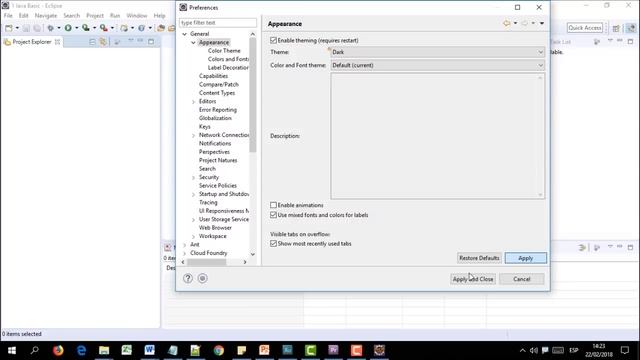Click the Restore Defaults button
The image size is (640, 360).
[x=479, y=258]
